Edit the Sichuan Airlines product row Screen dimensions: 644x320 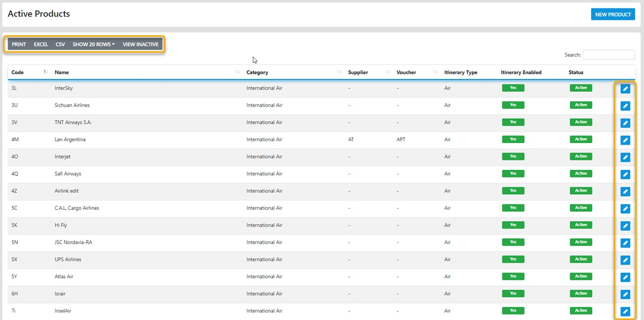(625, 106)
